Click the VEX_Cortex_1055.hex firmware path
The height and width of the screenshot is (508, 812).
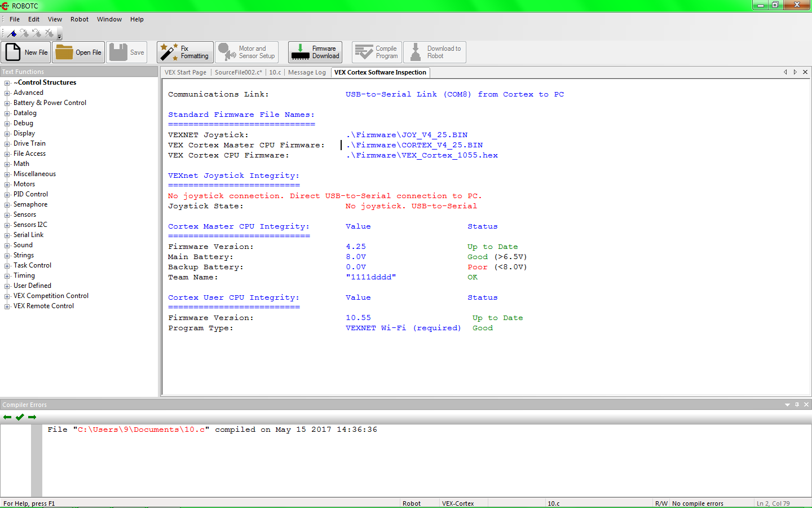pyautogui.click(x=422, y=155)
